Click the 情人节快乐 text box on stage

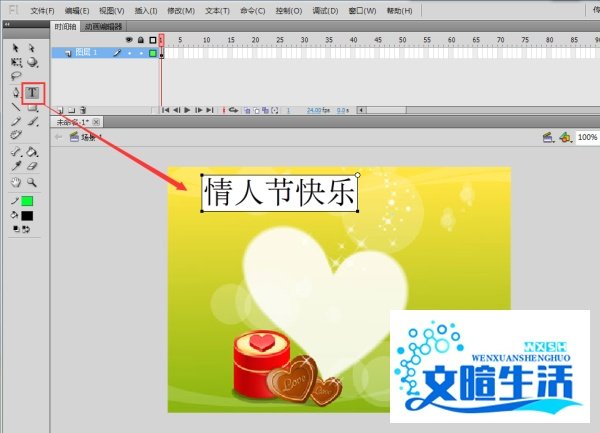click(280, 193)
